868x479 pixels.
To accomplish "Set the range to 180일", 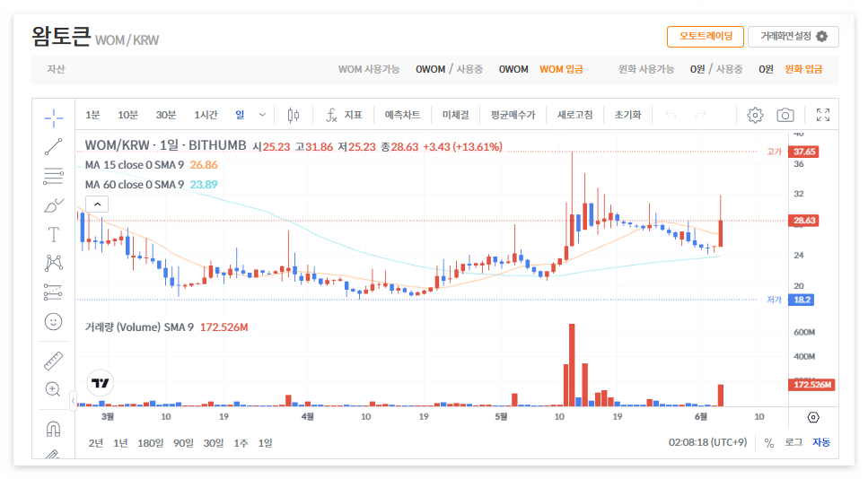I will [151, 443].
